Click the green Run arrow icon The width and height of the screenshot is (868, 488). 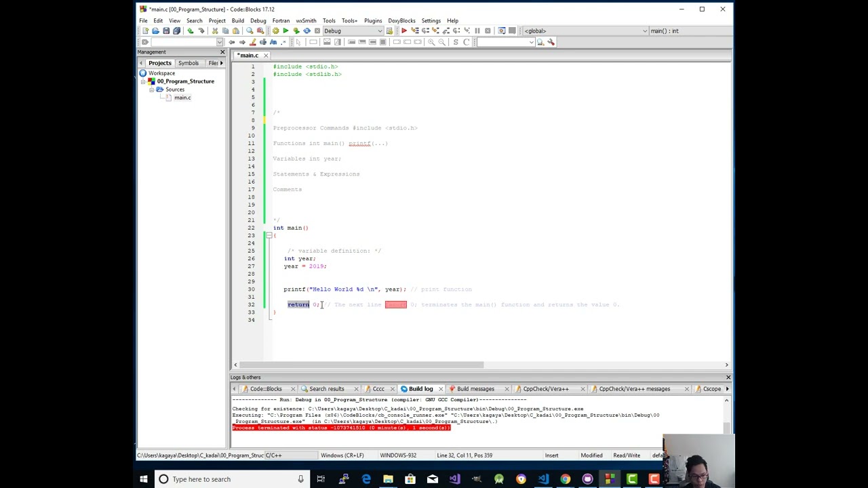tap(285, 30)
